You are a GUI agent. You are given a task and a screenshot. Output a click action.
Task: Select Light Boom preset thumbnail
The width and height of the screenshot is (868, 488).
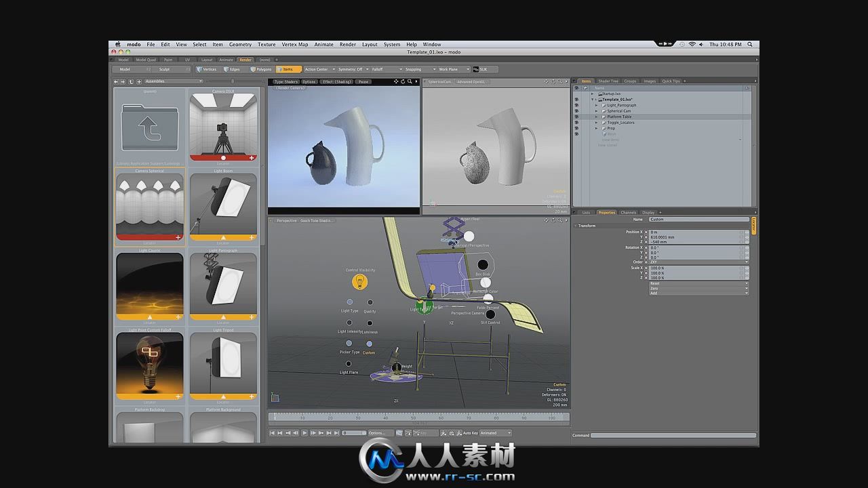(223, 207)
